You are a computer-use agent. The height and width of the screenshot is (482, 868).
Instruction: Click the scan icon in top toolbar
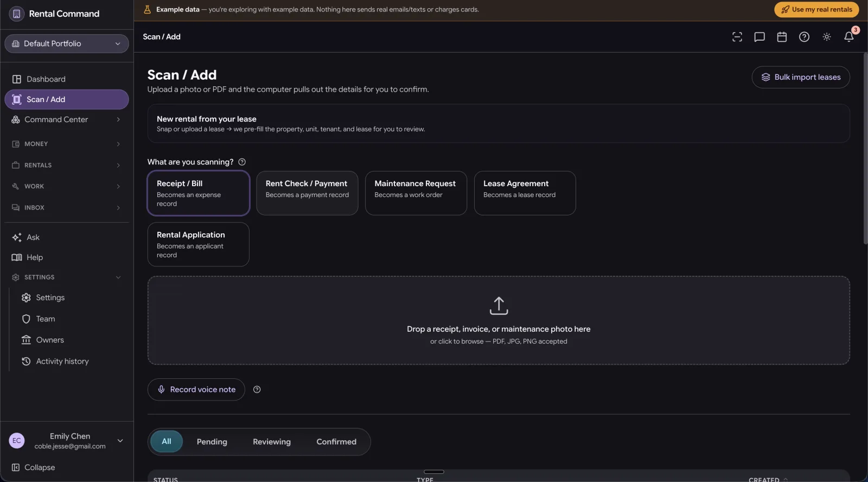(737, 37)
